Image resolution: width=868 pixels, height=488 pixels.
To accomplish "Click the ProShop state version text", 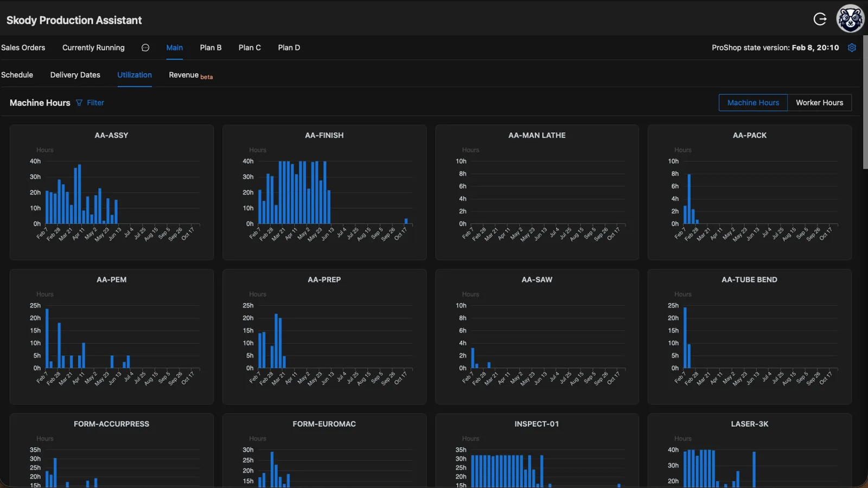I will click(x=775, y=48).
